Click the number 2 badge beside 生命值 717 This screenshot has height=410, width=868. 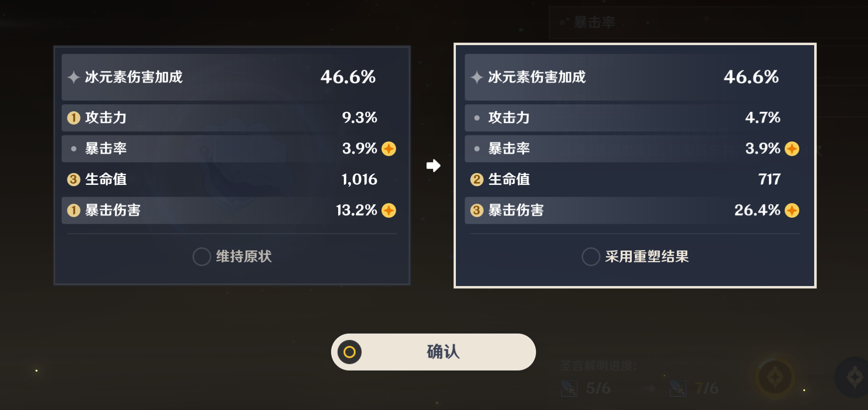tap(476, 180)
